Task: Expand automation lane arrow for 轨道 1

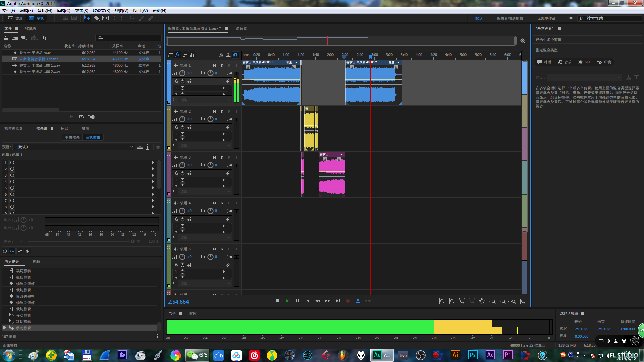Action: coord(173,100)
